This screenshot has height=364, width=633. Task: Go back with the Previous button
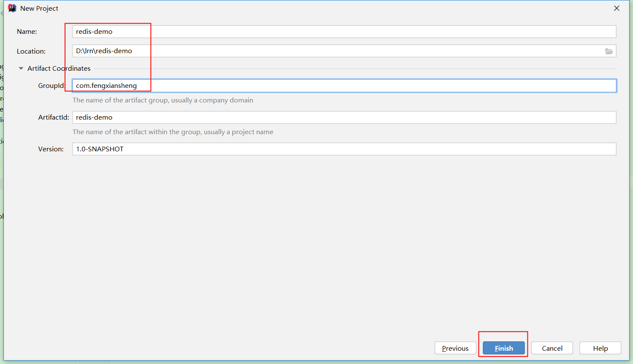[455, 348]
